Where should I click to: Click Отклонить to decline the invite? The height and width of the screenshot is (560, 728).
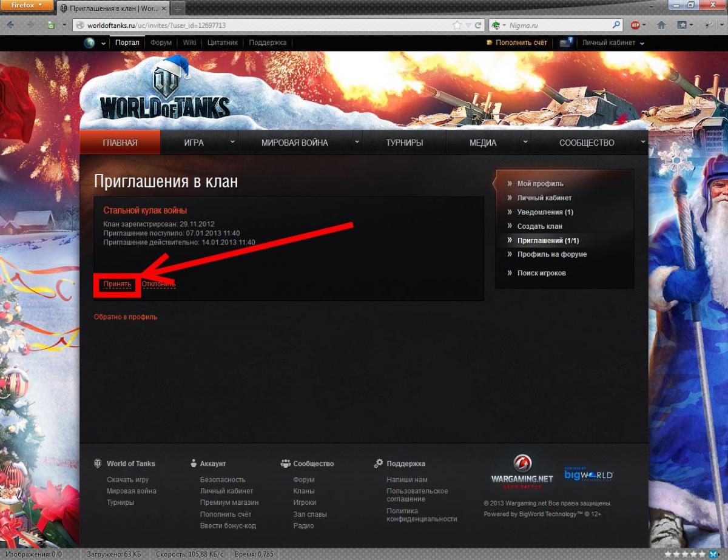[x=158, y=283]
